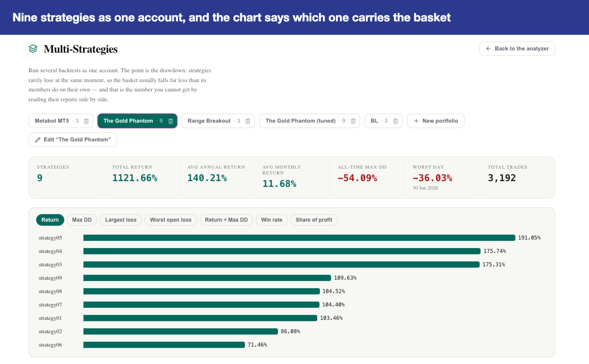Click the strategy05 return bar
This screenshot has width=589, height=364.
[x=299, y=238]
